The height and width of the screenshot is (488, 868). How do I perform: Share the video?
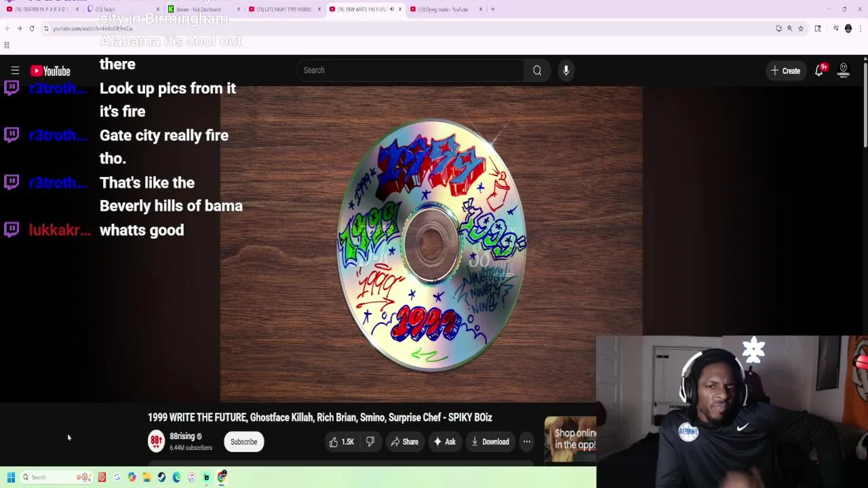point(404,442)
